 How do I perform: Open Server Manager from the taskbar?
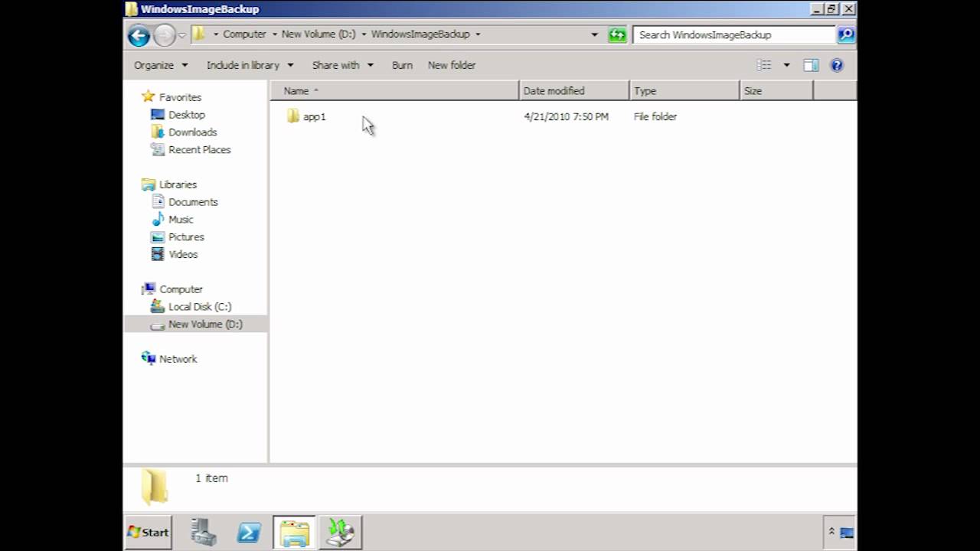pyautogui.click(x=203, y=532)
